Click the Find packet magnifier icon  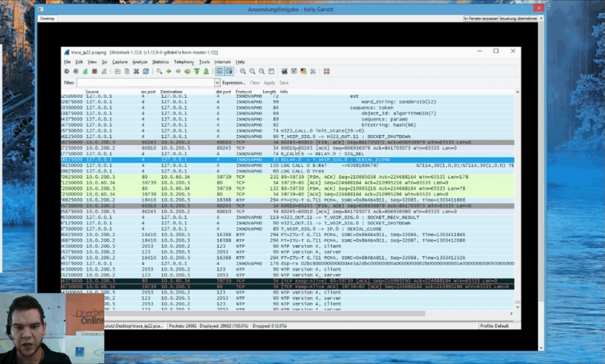(x=159, y=71)
